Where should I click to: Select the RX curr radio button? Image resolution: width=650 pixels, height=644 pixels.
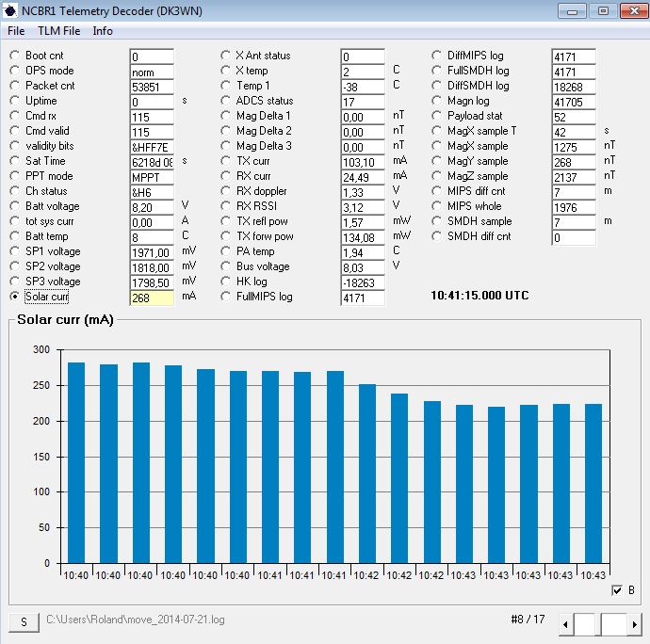[225, 176]
